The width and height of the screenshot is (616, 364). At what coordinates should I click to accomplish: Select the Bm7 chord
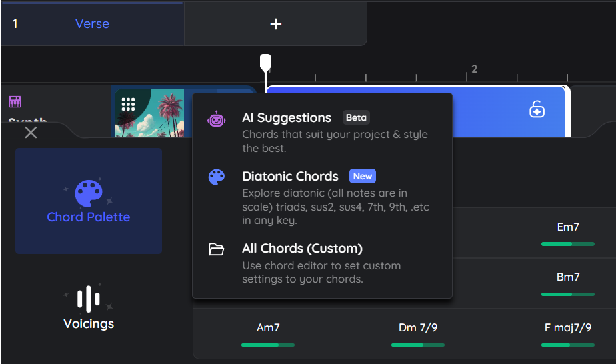click(x=568, y=277)
